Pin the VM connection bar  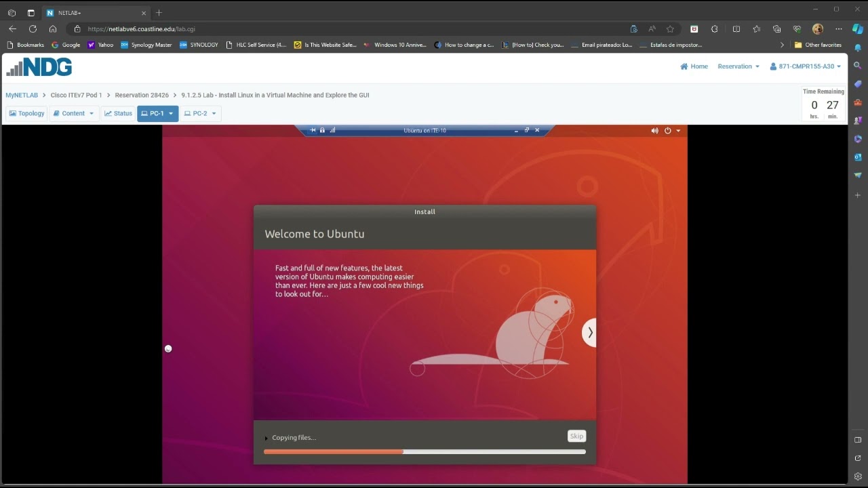pos(313,130)
